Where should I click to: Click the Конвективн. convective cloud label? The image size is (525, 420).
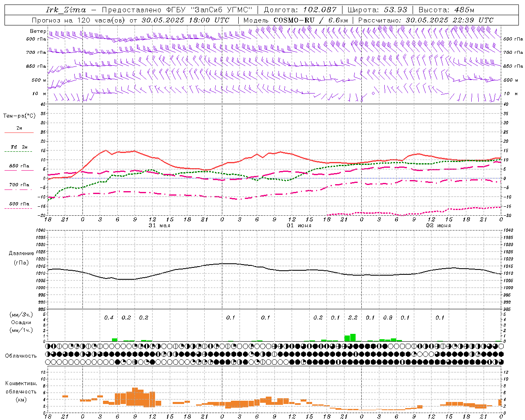[21, 383]
